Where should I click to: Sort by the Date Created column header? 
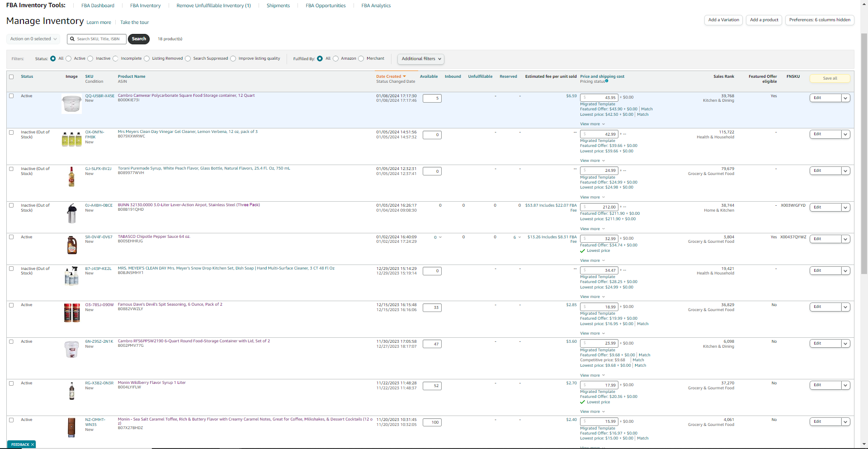[x=391, y=76]
